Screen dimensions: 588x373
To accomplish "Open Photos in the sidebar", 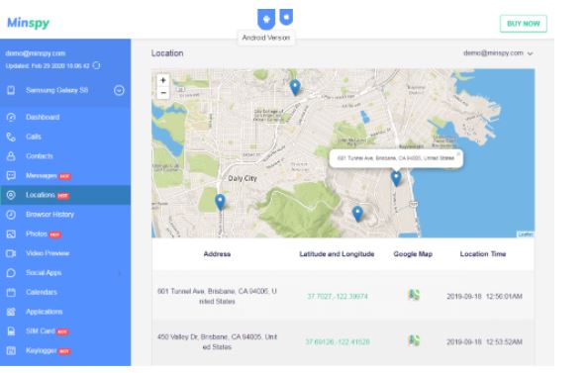I will [x=37, y=233].
